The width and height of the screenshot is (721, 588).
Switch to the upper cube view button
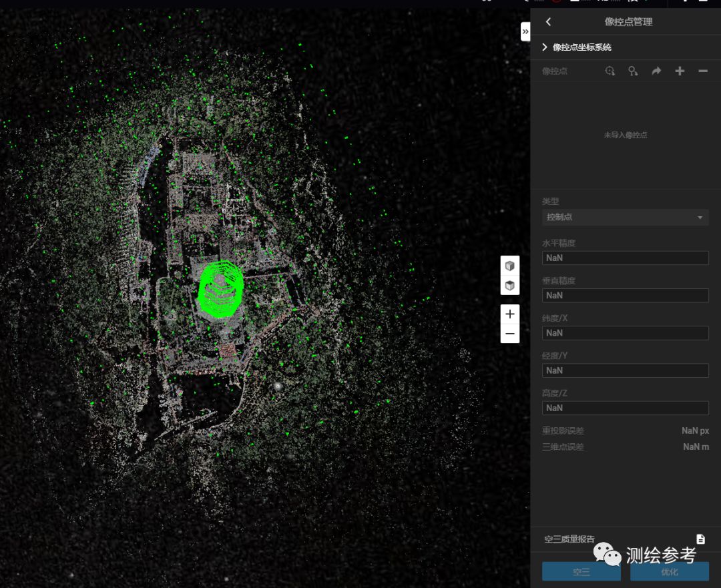tap(510, 266)
